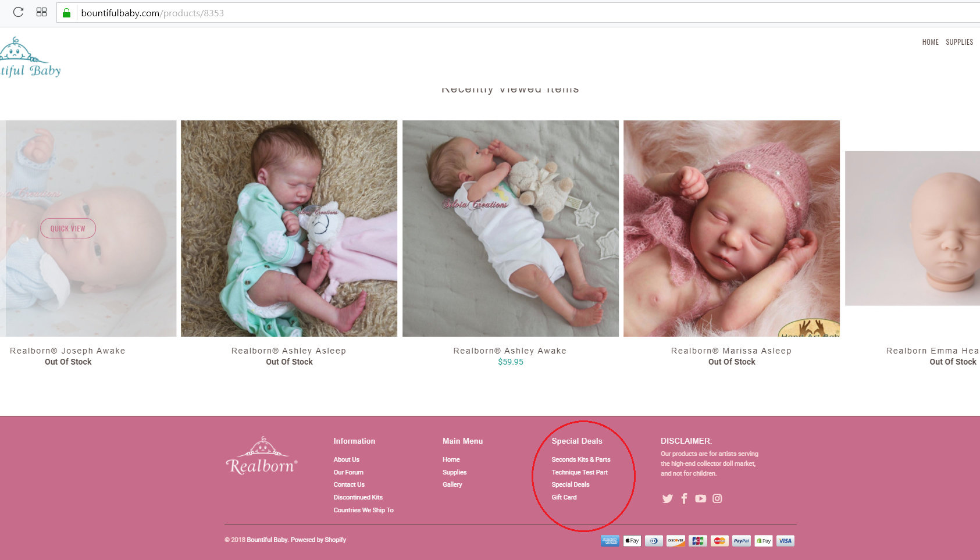Click the Information footer heading

[354, 441]
